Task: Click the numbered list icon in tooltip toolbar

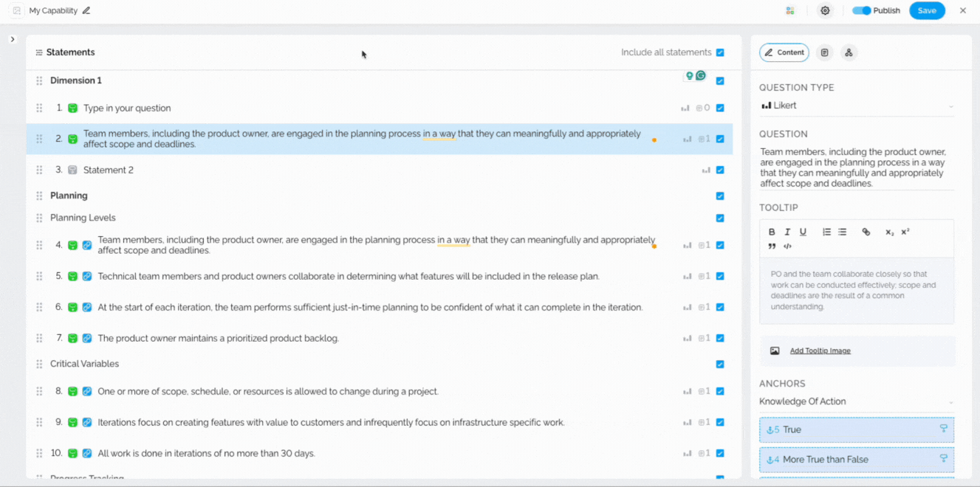Action: [x=826, y=232]
